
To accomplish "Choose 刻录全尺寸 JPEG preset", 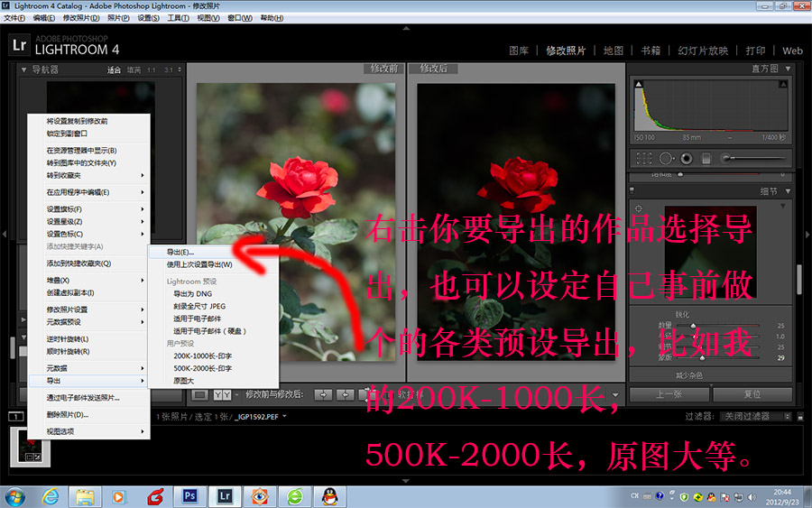I will [x=213, y=306].
